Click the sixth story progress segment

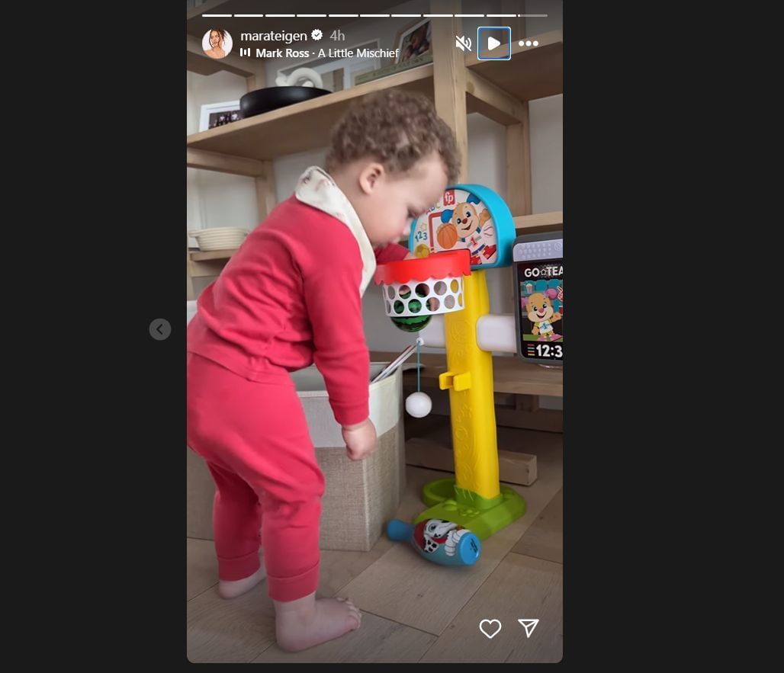[374, 15]
